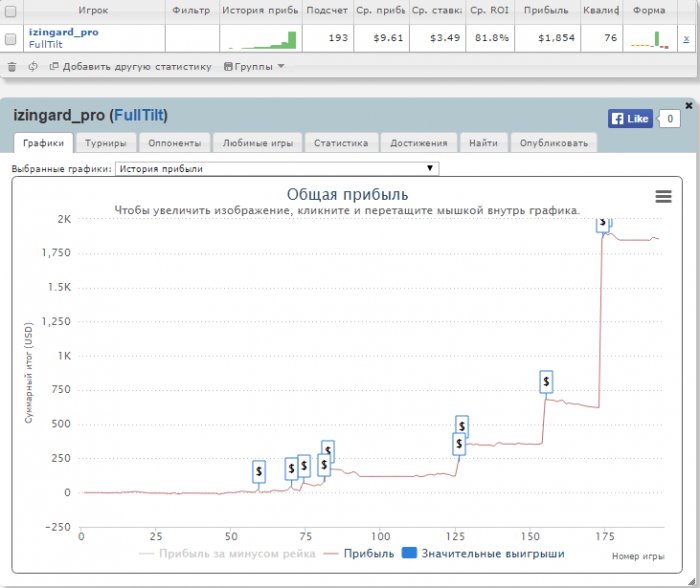This screenshot has height=588, width=700.
Task: Check the izingard_pro row checkbox
Action: (x=10, y=39)
